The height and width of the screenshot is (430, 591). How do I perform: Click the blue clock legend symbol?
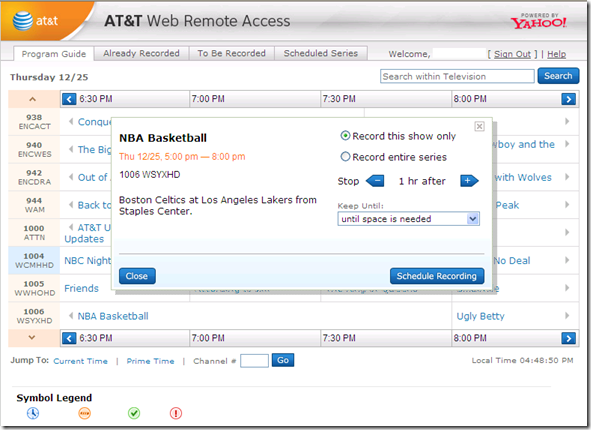pyautogui.click(x=33, y=413)
